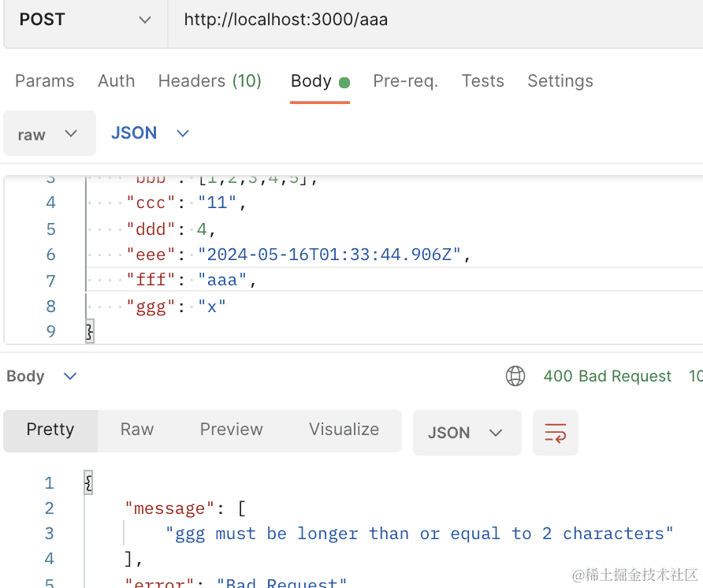
Task: Expand the JSON language dropdown in request
Action: (150, 133)
